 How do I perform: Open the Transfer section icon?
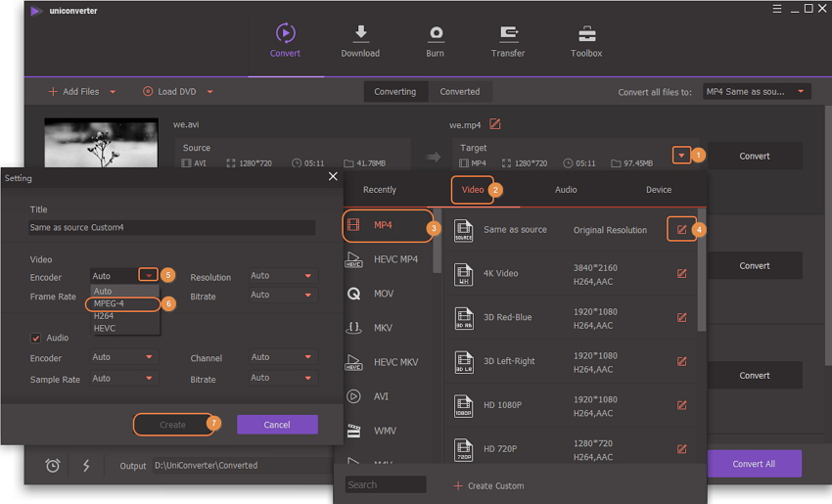pyautogui.click(x=509, y=34)
